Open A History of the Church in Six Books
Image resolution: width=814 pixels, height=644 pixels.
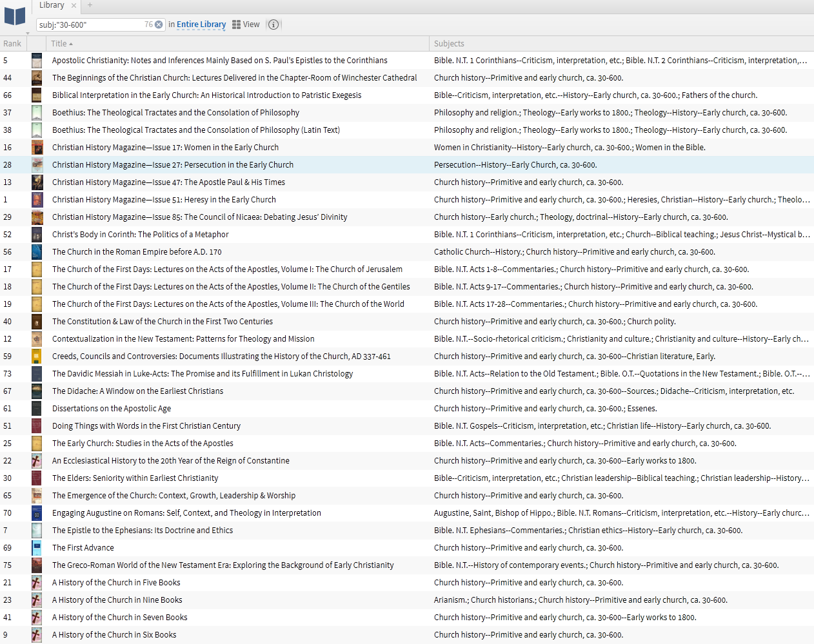click(114, 635)
